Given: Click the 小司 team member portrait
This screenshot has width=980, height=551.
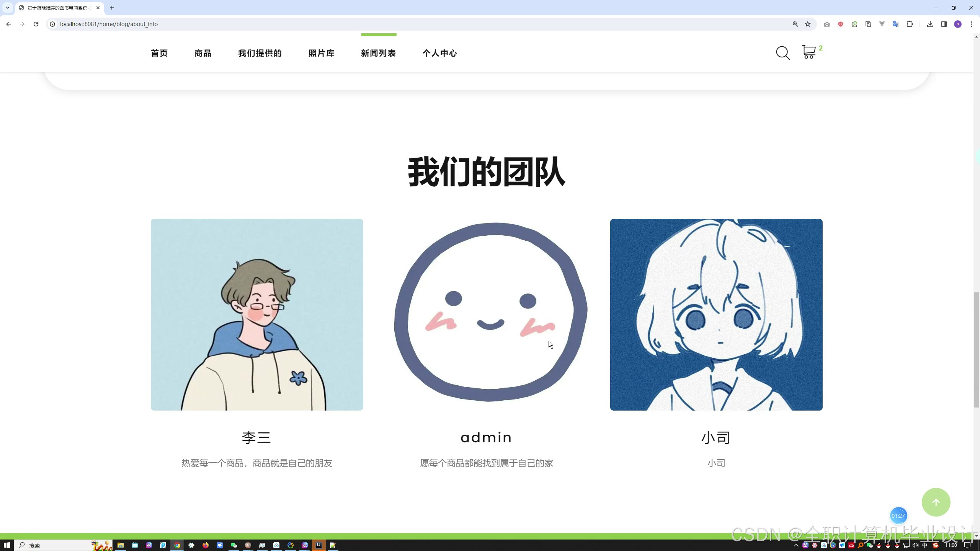Looking at the screenshot, I should tap(716, 315).
